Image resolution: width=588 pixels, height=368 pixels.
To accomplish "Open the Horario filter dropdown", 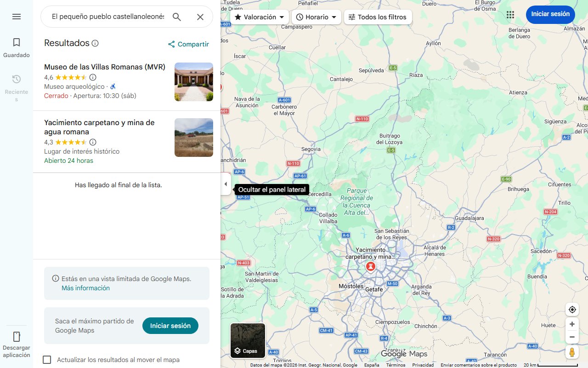I will [316, 17].
